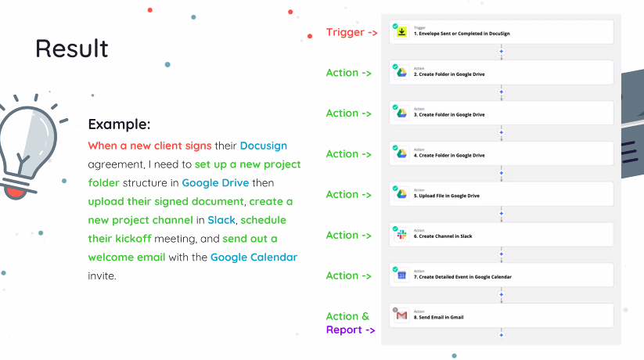
Task: Click the plus button below Send Email in Gmail
Action: [x=501, y=335]
